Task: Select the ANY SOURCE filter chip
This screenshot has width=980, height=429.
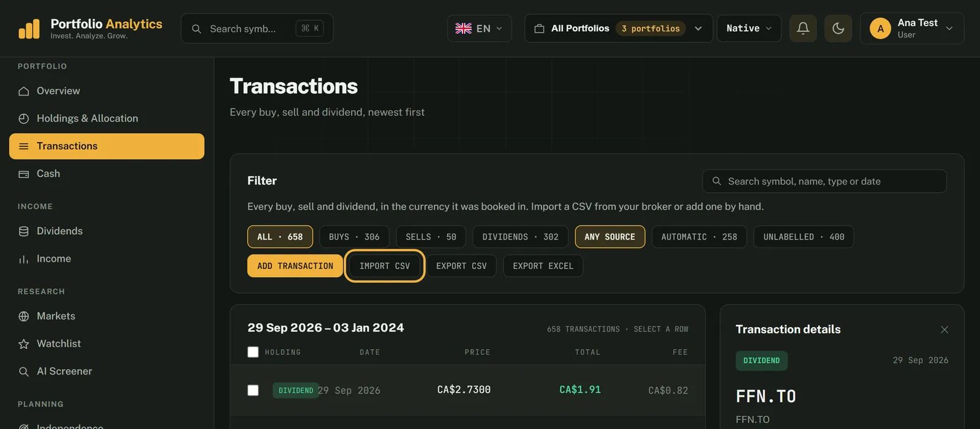Action: 610,237
